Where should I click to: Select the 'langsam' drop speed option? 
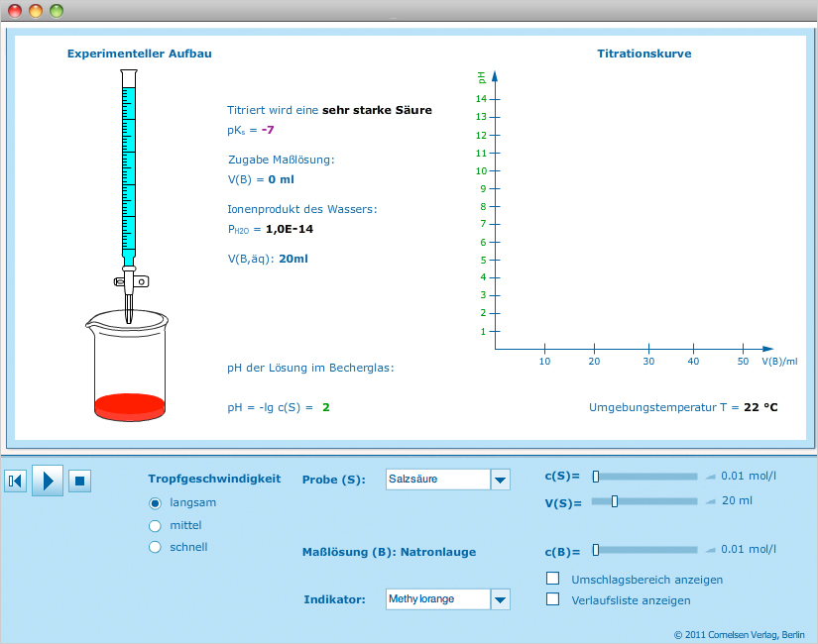pos(155,502)
